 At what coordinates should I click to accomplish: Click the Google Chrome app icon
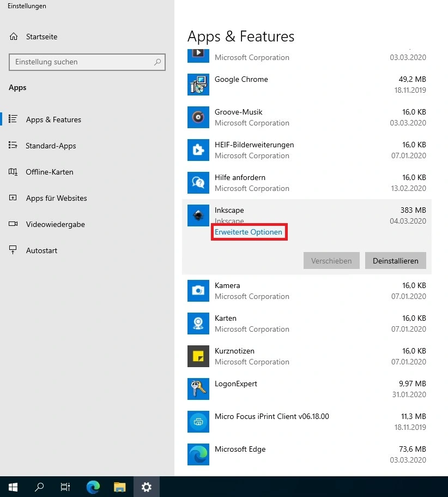click(x=198, y=85)
